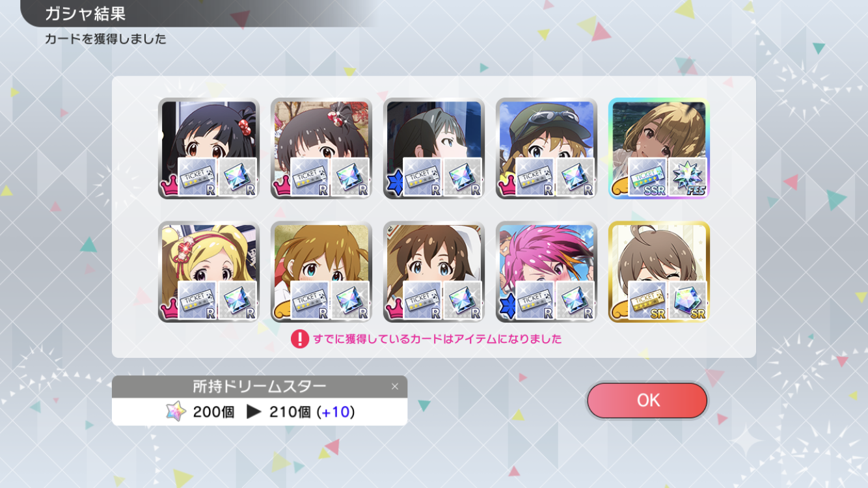Viewport: 868px width, 488px height.
Task: Tap the rainbow Dream Star icon
Action: click(176, 411)
